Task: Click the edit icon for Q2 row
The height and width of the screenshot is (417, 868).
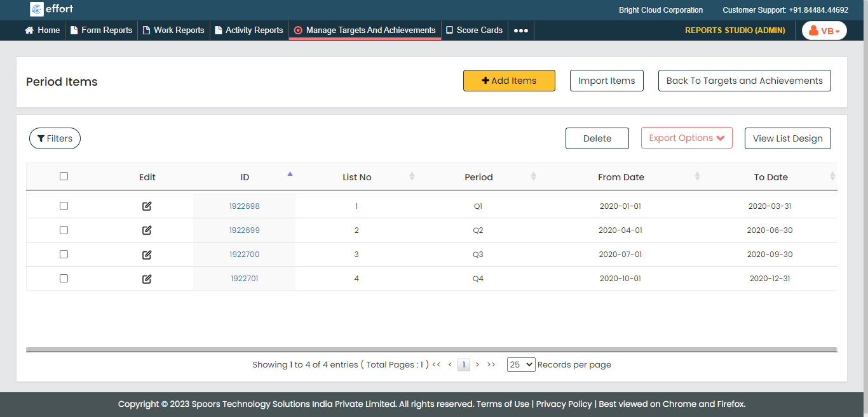Action: [x=147, y=230]
